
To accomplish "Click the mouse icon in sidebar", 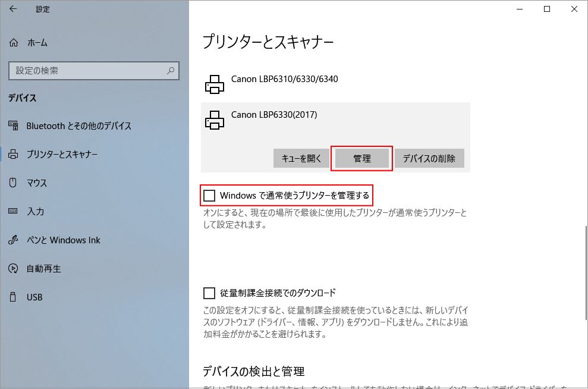I will click(14, 183).
